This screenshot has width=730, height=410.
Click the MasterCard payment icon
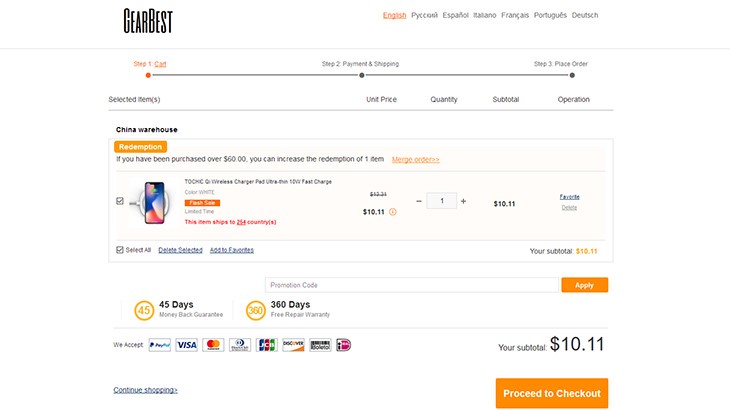[x=213, y=345]
